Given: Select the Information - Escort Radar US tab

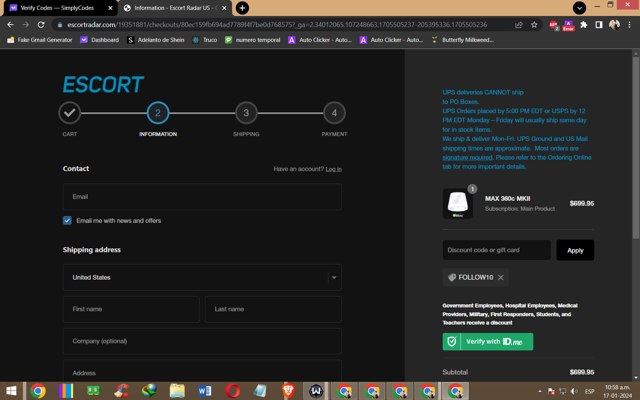Looking at the screenshot, I should 176,8.
